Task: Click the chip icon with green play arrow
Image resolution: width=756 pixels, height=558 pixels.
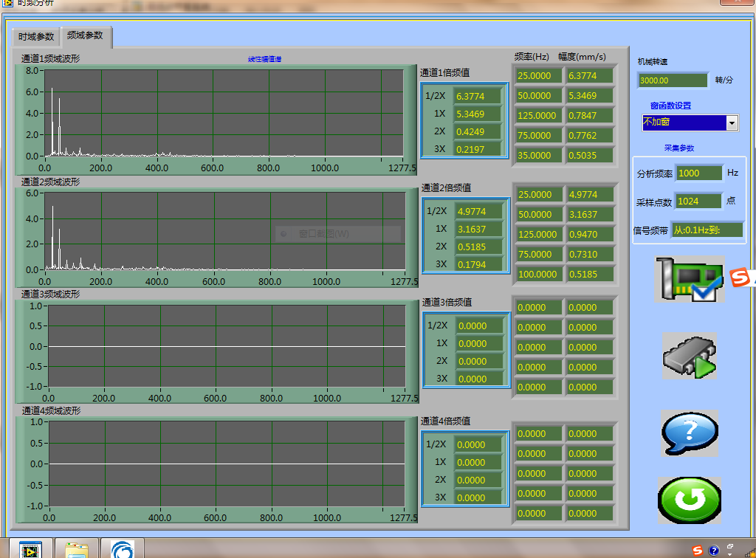Action: coord(689,356)
